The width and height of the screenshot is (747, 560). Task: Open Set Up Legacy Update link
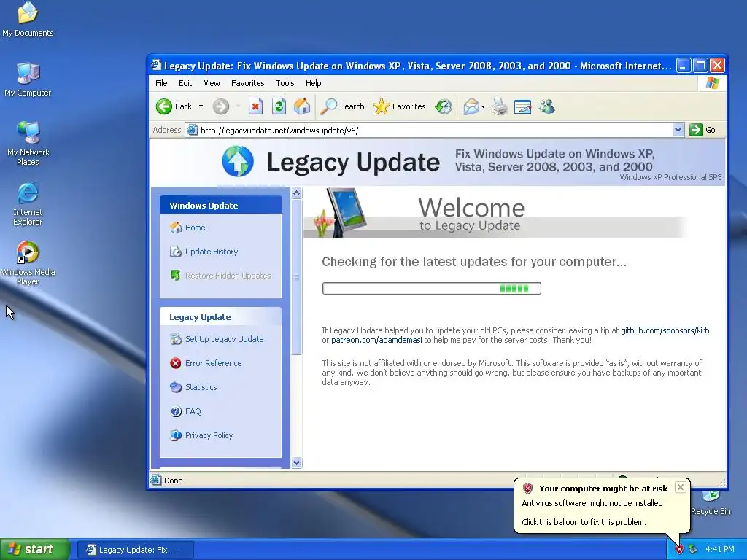point(224,339)
